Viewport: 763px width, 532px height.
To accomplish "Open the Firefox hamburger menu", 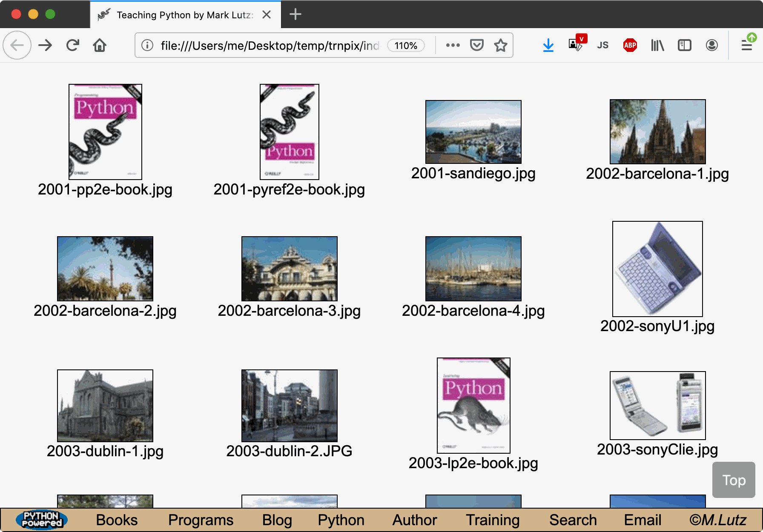I will [746, 45].
